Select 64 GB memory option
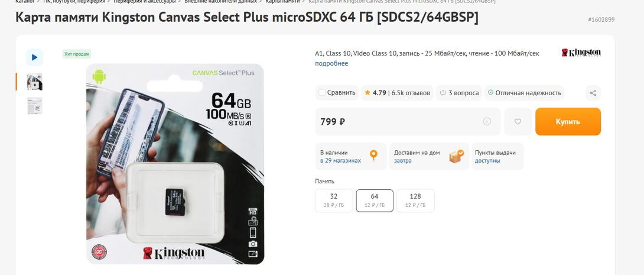Viewport: 644px width, 275px height. [375, 200]
